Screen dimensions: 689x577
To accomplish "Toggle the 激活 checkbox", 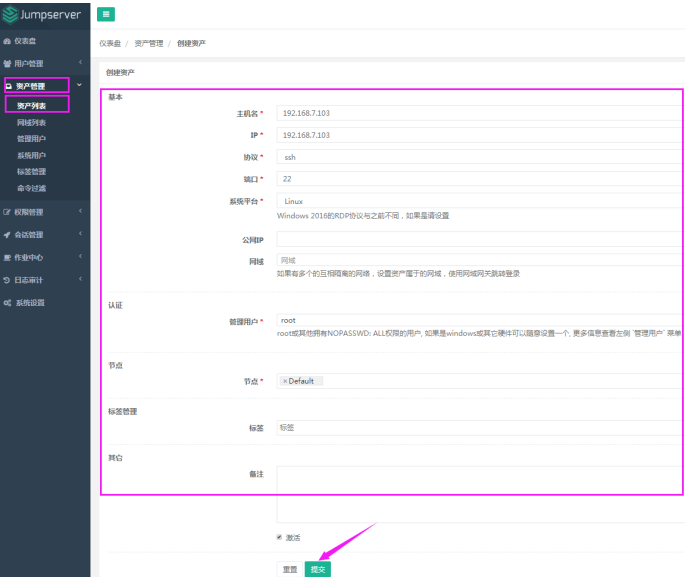I will coord(279,537).
